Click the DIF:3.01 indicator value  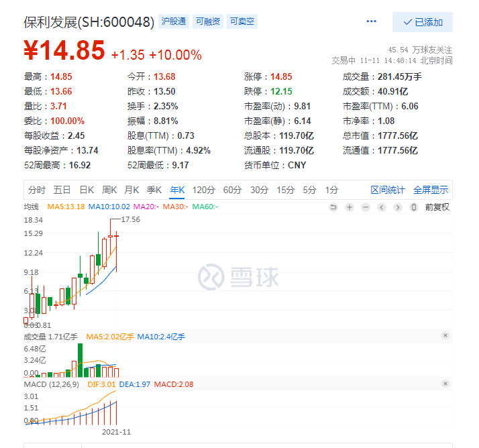[x=101, y=384]
